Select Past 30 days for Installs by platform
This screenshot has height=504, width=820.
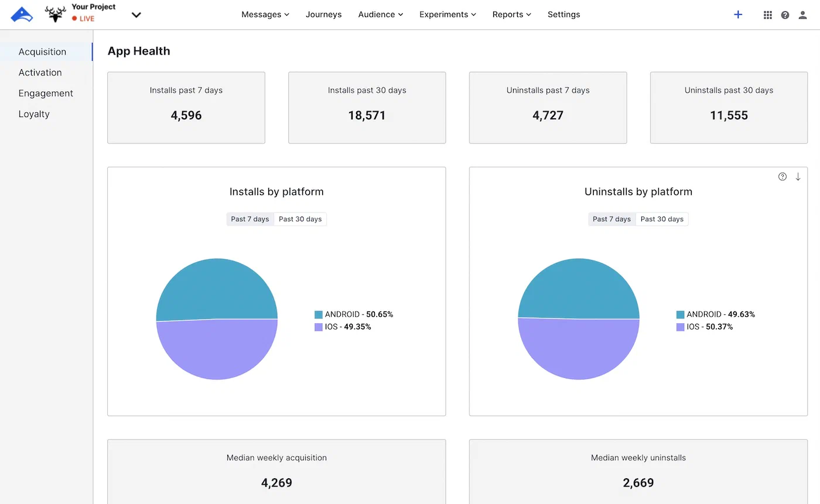click(300, 219)
